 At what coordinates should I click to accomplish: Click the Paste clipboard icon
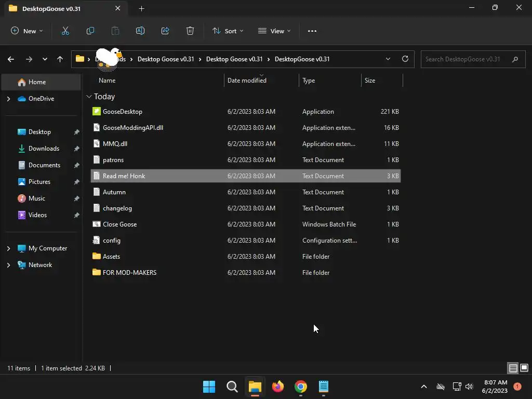pyautogui.click(x=115, y=31)
